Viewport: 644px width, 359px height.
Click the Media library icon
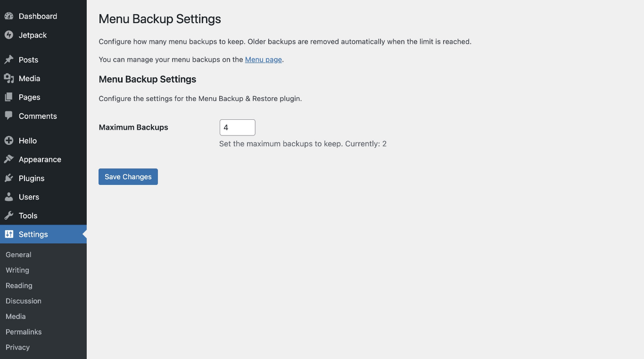pos(9,78)
